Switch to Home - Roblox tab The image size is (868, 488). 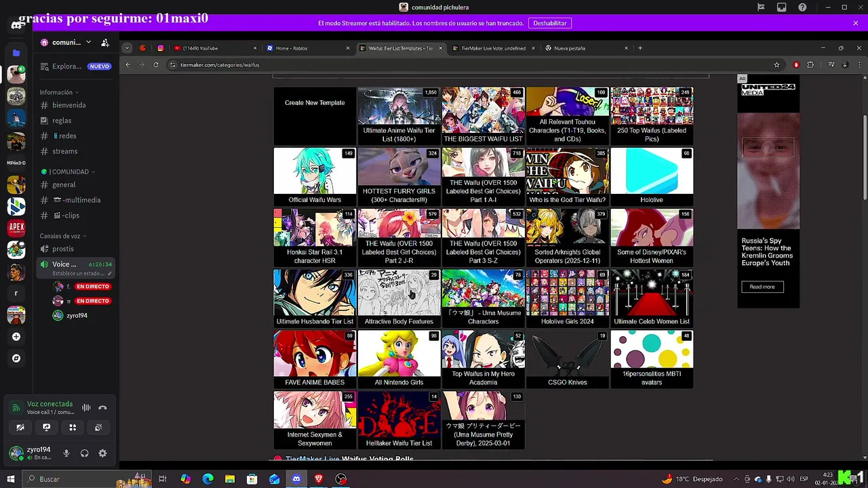(x=308, y=48)
